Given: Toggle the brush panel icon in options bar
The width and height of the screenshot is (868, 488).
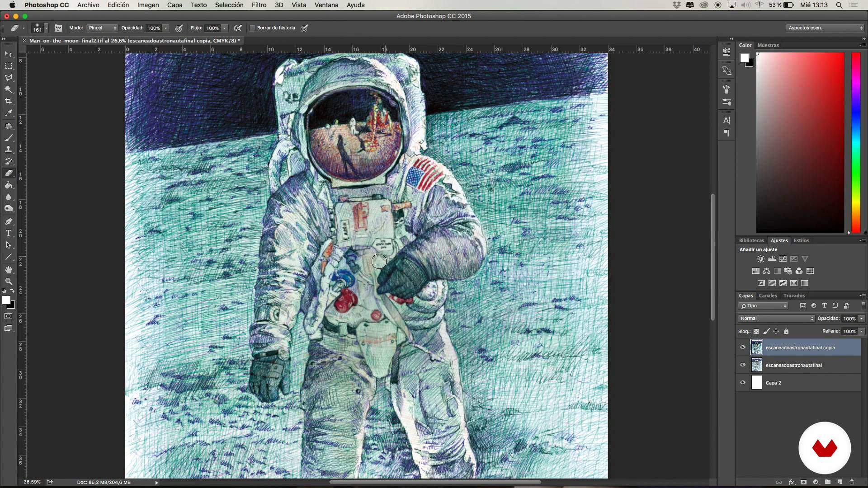Looking at the screenshot, I should (58, 28).
